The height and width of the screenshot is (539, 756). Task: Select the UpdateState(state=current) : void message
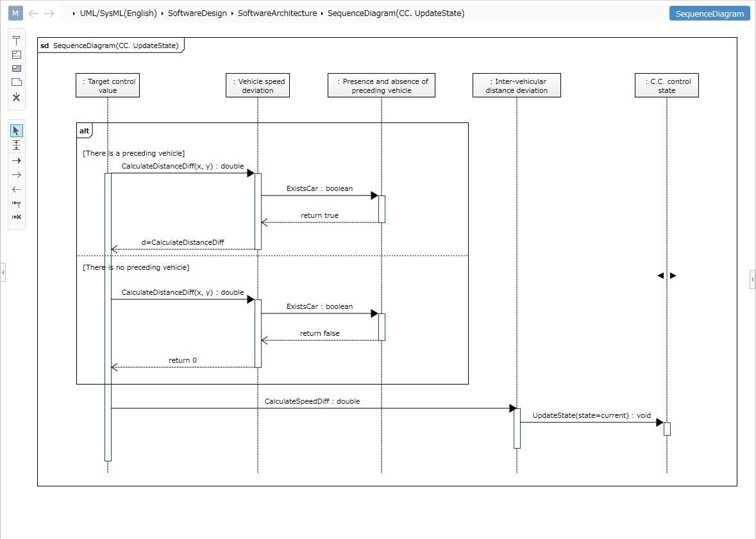pyautogui.click(x=592, y=415)
